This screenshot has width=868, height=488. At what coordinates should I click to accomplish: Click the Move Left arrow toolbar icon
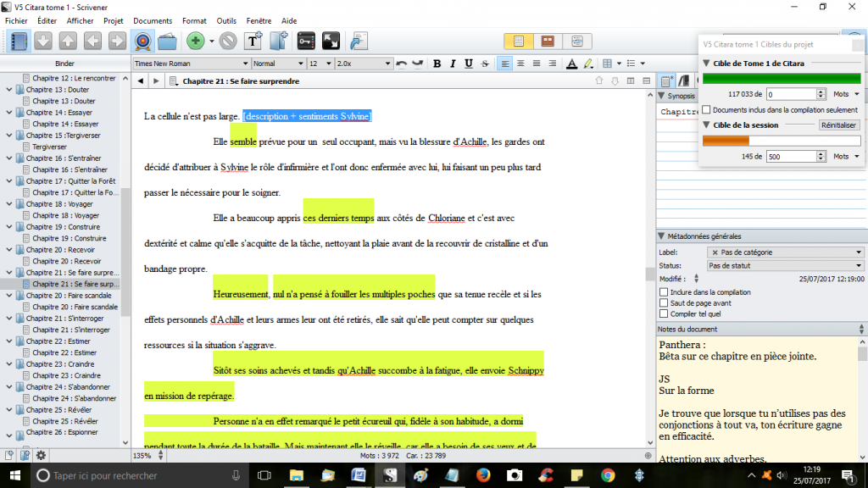(92, 42)
